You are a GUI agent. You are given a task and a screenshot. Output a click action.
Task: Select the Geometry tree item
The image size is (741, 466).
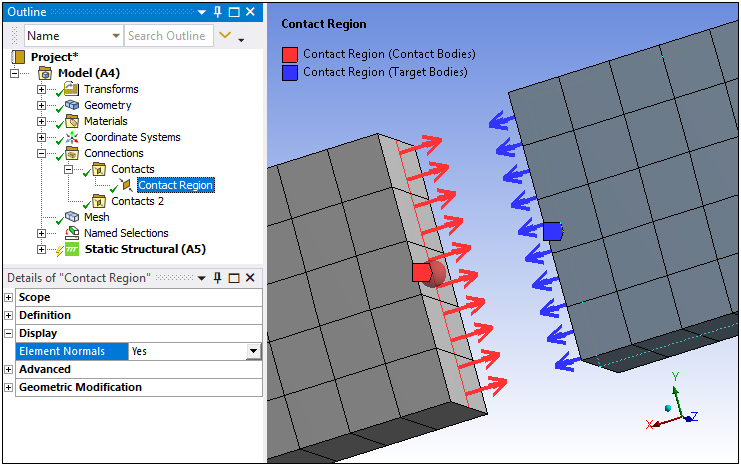click(108, 105)
